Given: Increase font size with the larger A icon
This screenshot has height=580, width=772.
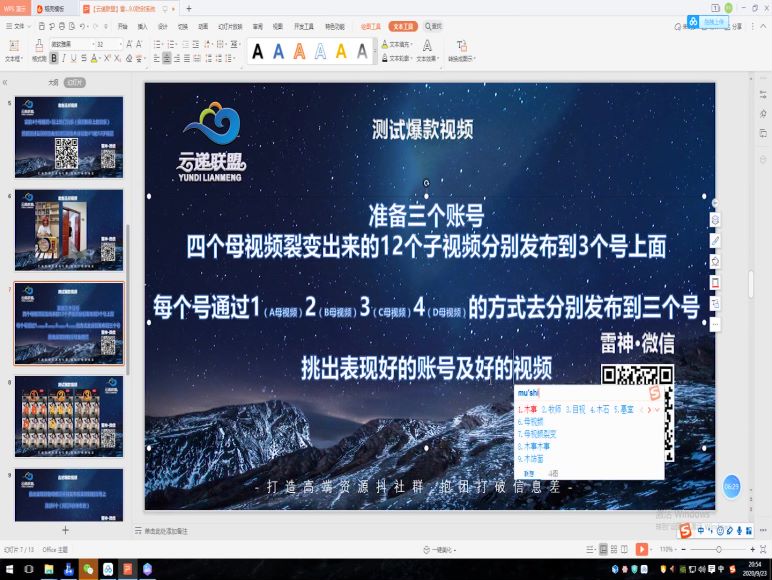Looking at the screenshot, I should [x=129, y=44].
